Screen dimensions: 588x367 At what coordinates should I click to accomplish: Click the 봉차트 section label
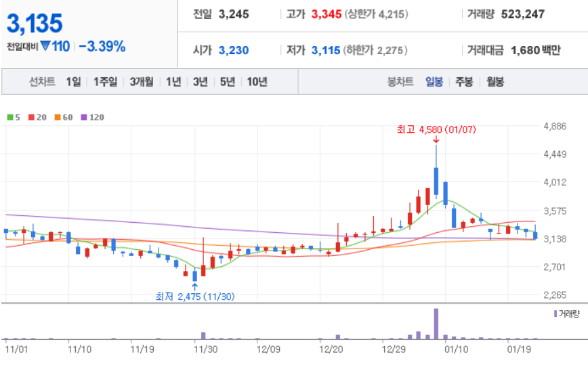pyautogui.click(x=400, y=81)
